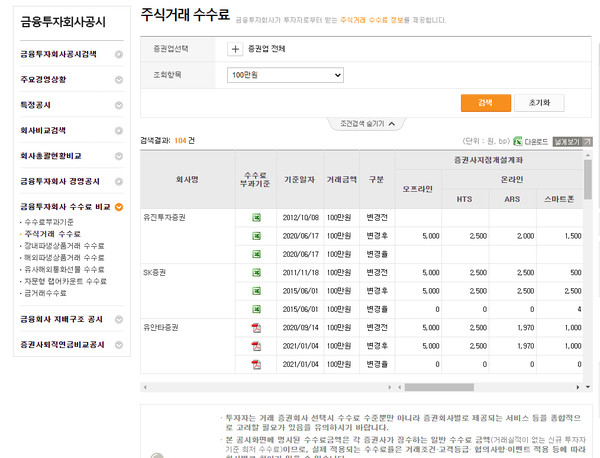Click the ARS column header

point(512,199)
